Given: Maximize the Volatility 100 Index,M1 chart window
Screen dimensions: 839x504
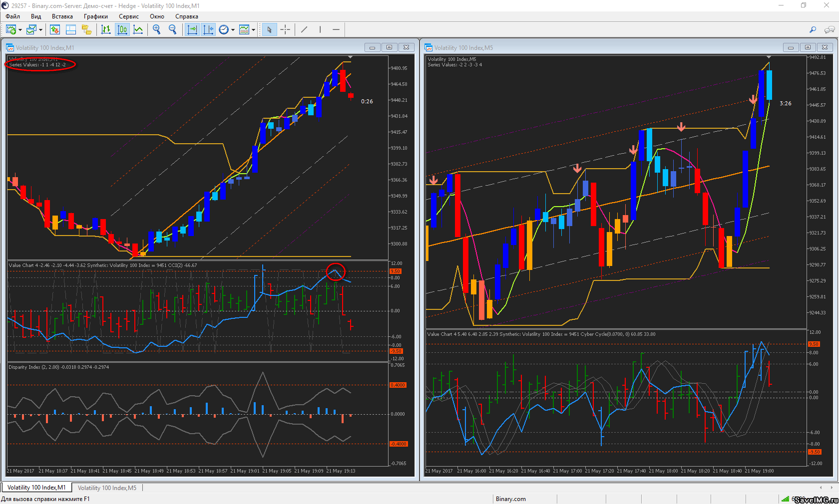Looking at the screenshot, I should coord(389,47).
